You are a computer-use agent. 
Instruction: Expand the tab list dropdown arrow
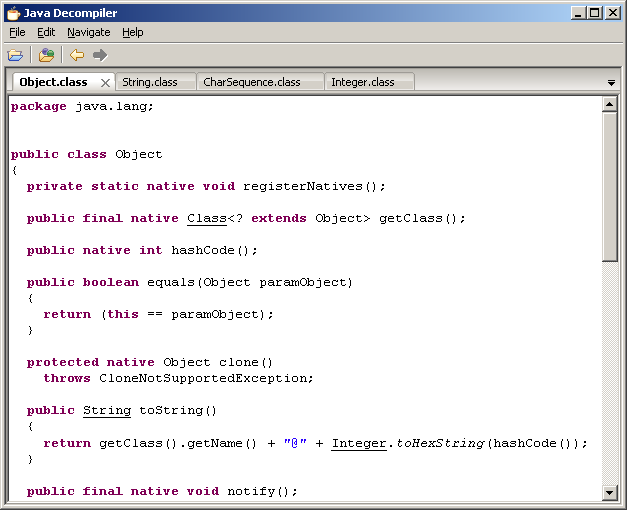point(611,83)
